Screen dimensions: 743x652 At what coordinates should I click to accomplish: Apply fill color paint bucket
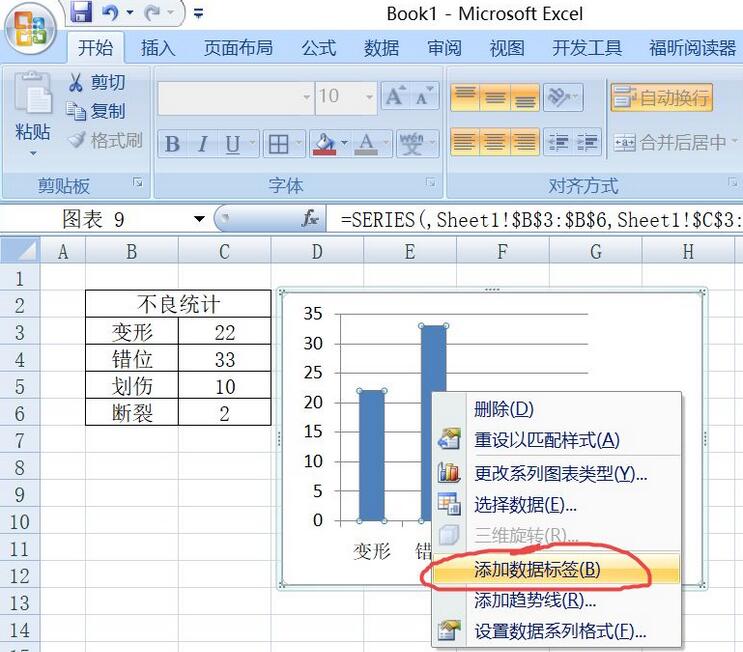pyautogui.click(x=325, y=144)
